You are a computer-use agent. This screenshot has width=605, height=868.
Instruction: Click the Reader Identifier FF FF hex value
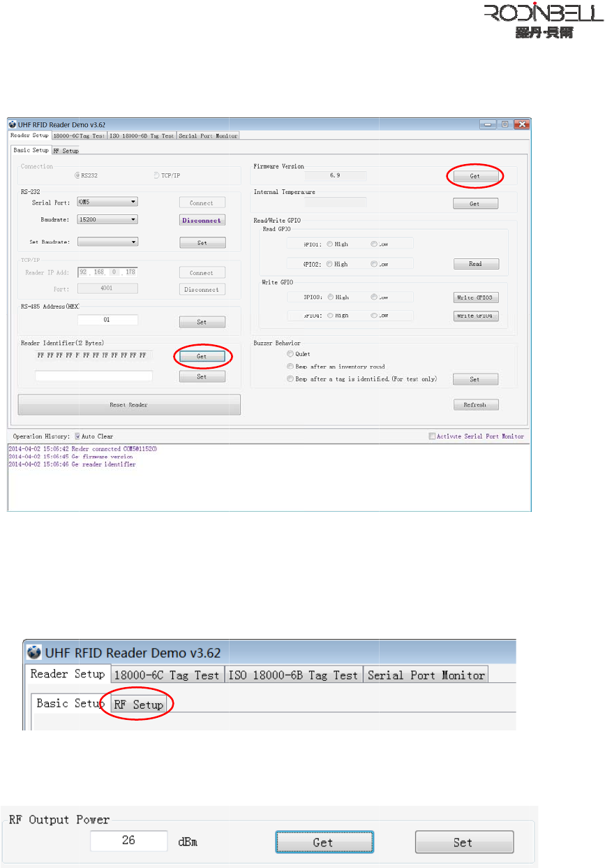[93, 355]
